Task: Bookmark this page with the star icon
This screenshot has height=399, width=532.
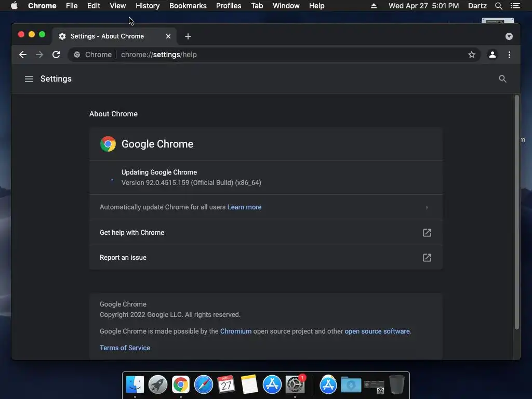Action: click(x=472, y=55)
